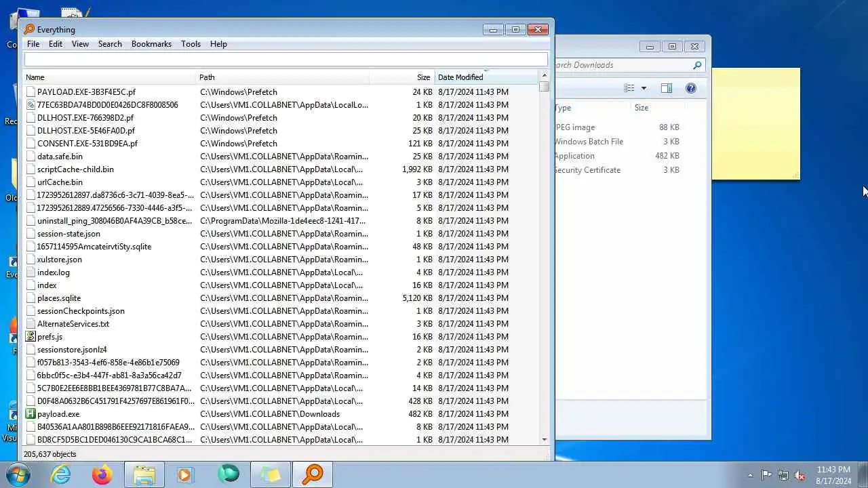Click the Everything search input box
The image size is (868, 488).
285,60
